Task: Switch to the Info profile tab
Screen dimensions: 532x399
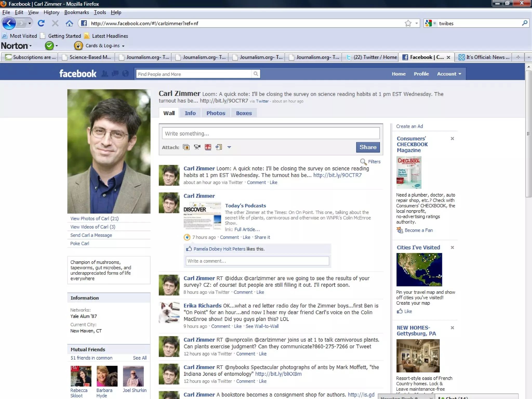Action: (x=190, y=113)
